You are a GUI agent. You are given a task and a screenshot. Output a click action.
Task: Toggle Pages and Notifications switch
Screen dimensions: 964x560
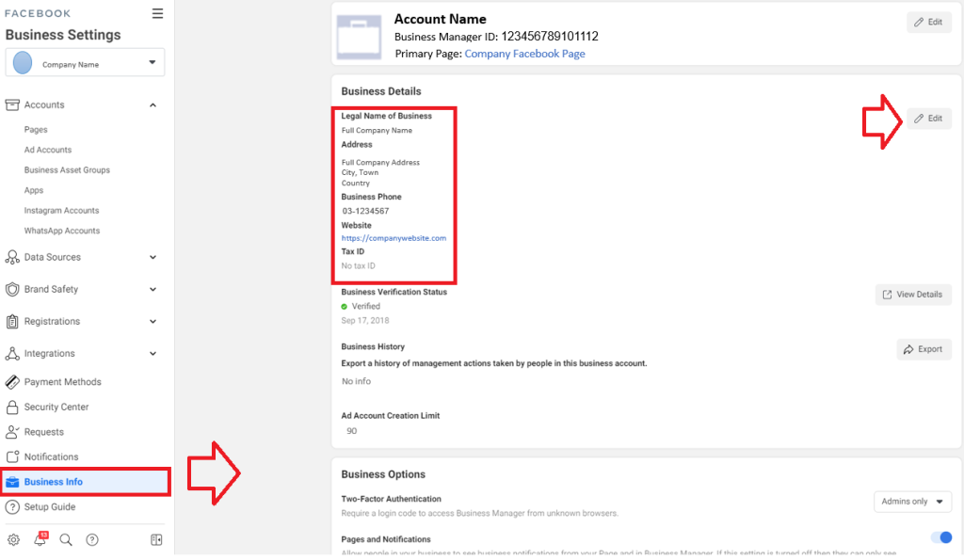pyautogui.click(x=941, y=537)
